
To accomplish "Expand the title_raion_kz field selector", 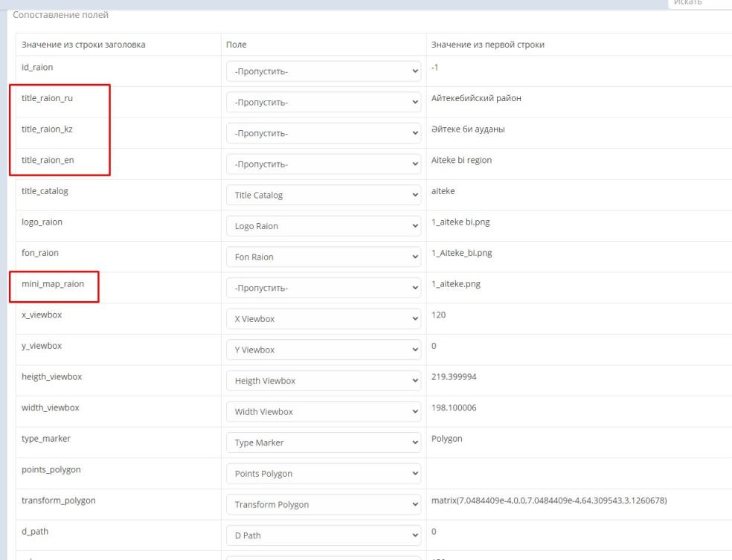I will (x=324, y=134).
